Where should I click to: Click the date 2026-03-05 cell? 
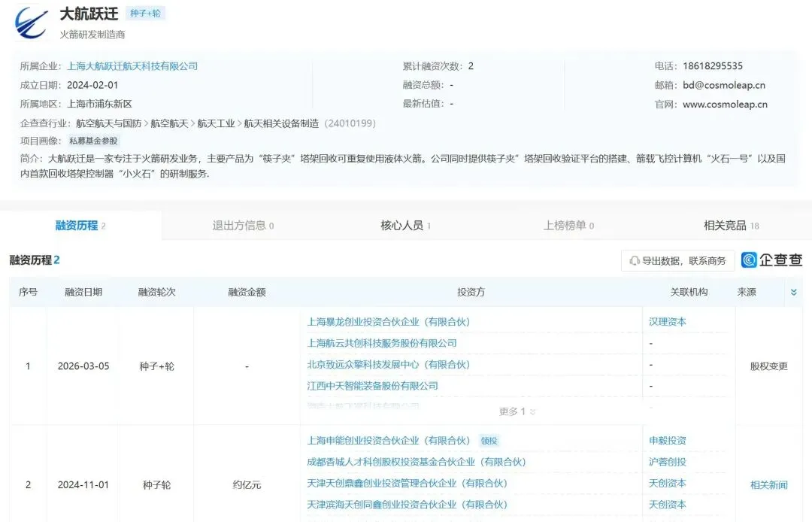(x=83, y=366)
